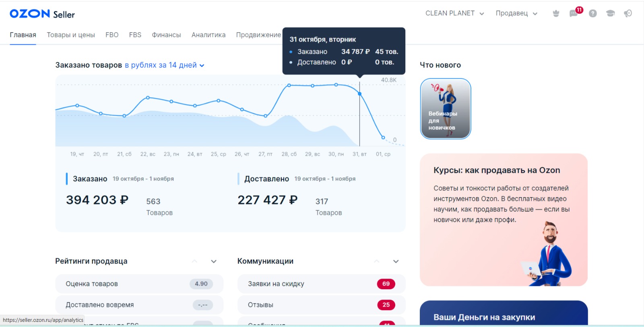The width and height of the screenshot is (644, 327).
Task: Click the Доставлено total 227 427 ₽
Action: pyautogui.click(x=268, y=200)
